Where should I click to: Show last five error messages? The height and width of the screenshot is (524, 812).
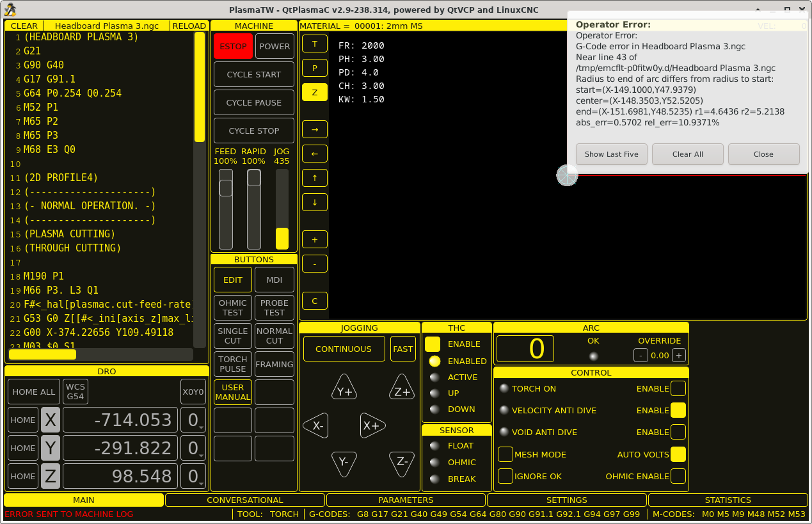[x=612, y=154]
